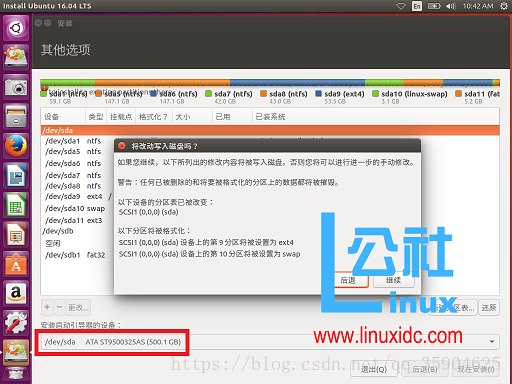Click the network indicator in top bar
Viewport: 512px width, 384px height.
point(401,6)
